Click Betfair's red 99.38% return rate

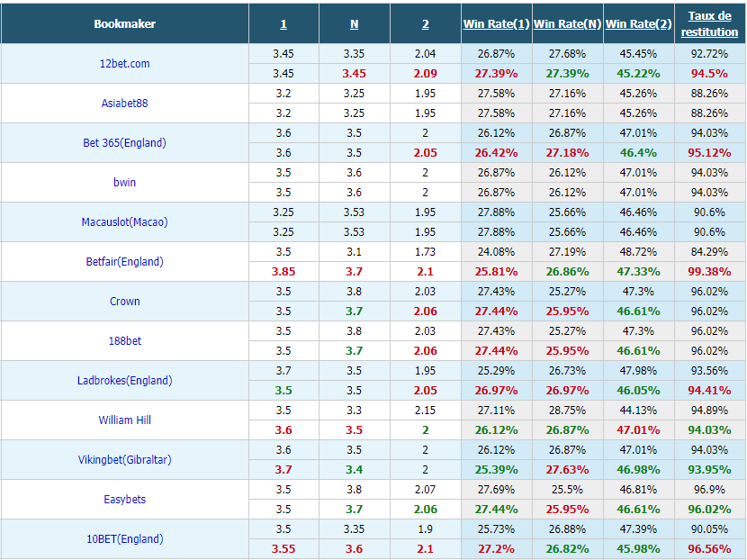710,271
